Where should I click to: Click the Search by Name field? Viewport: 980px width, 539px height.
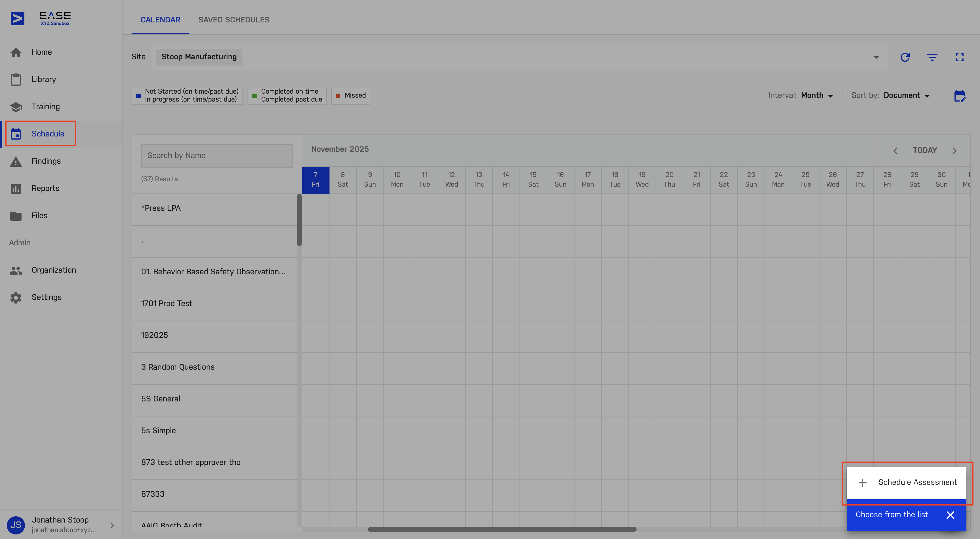pos(216,155)
